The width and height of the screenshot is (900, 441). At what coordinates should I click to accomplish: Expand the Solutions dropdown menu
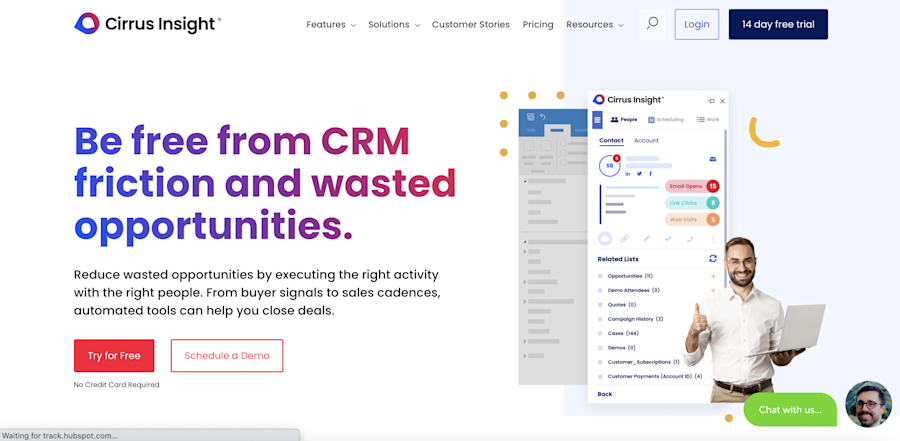[x=394, y=25]
